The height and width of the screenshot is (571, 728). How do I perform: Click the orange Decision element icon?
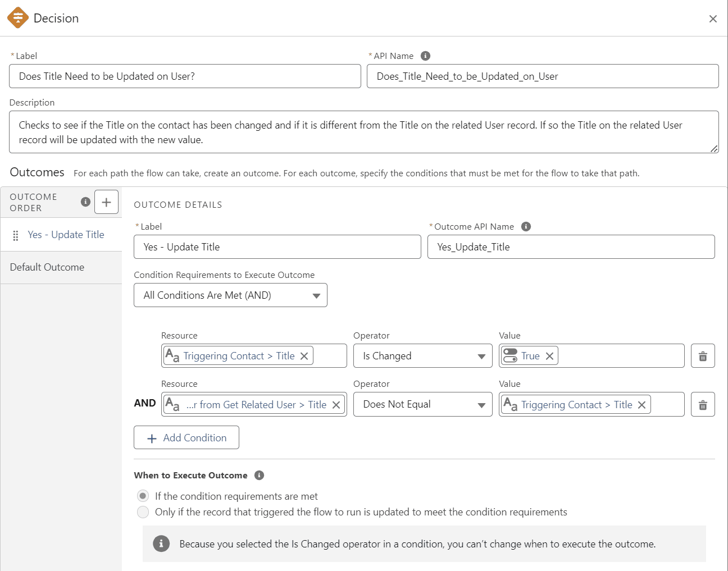(18, 18)
